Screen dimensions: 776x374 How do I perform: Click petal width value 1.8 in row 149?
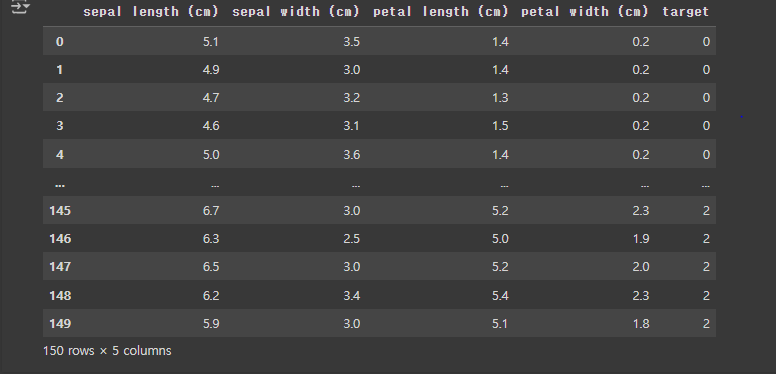pyautogui.click(x=641, y=324)
